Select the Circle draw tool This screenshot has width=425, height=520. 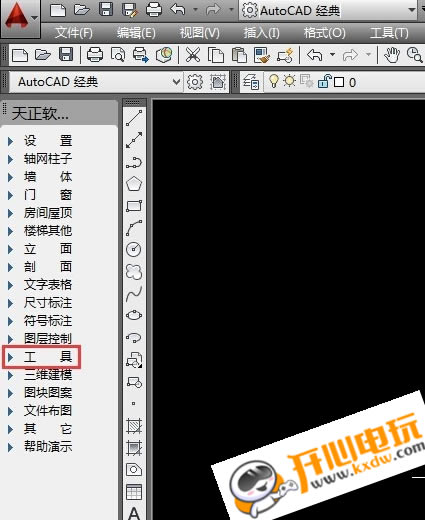point(134,249)
